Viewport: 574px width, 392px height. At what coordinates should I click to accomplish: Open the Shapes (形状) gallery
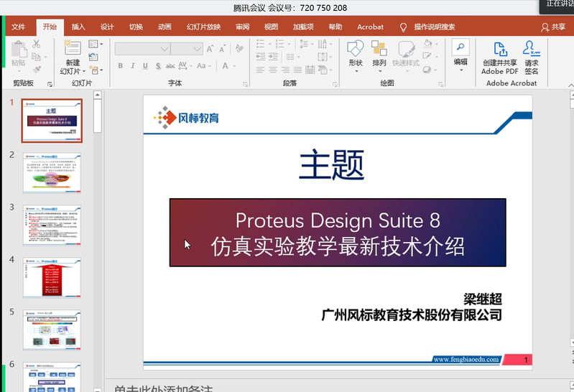pos(355,50)
